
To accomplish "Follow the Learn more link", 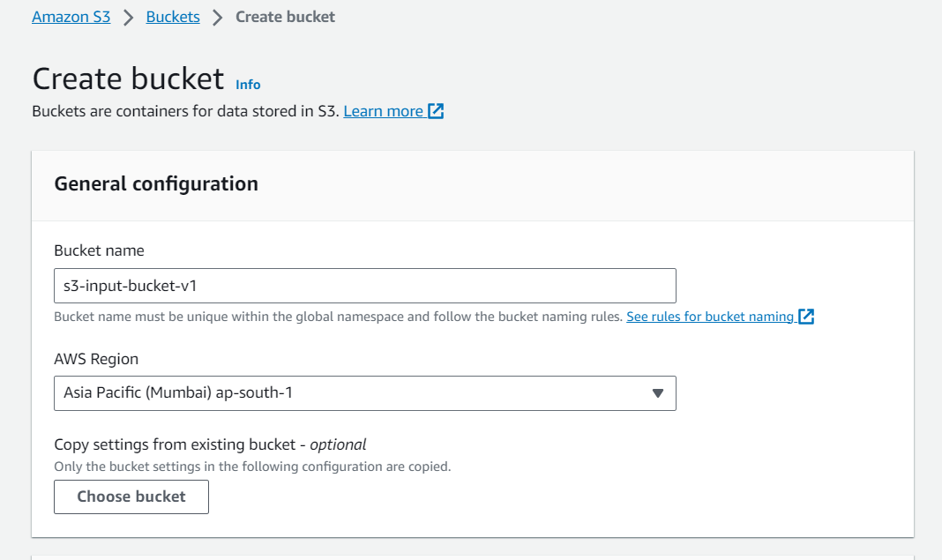I will 384,111.
